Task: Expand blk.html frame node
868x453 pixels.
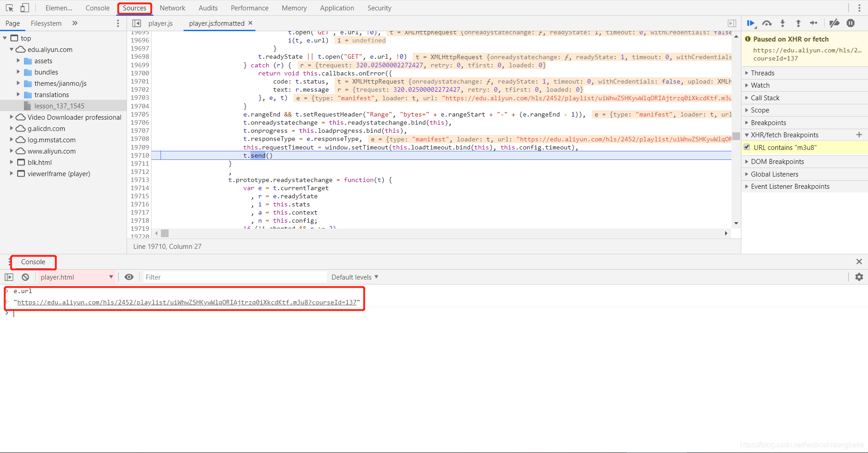Action: (11, 162)
